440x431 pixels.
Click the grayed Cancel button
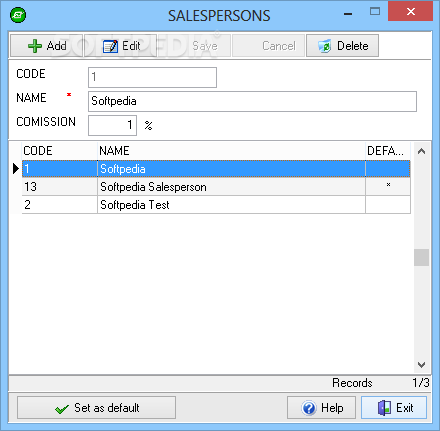point(268,46)
